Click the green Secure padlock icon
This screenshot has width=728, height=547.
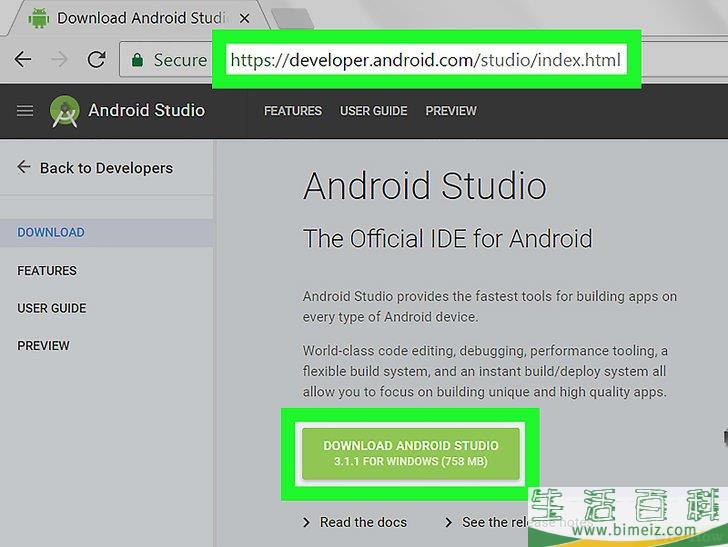click(x=137, y=60)
